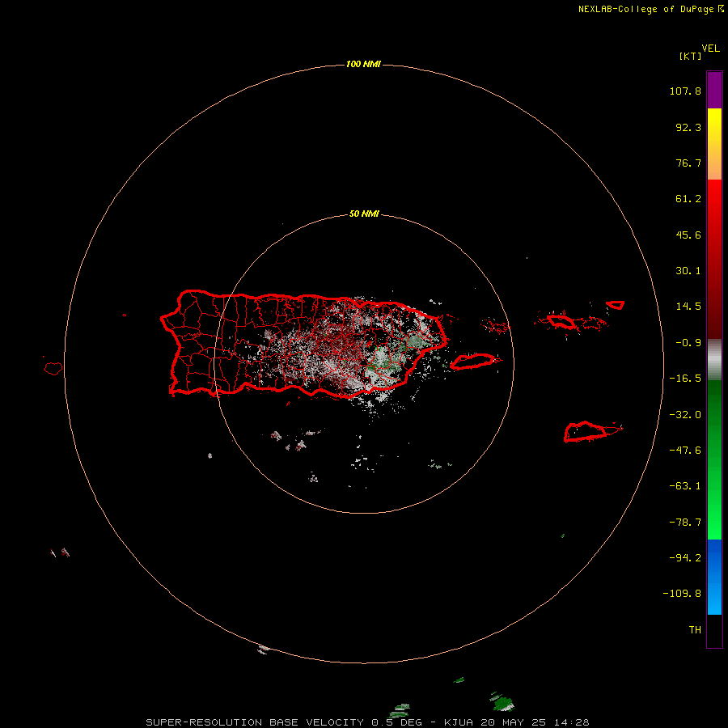Click the 45.6 legend value
Image resolution: width=728 pixels, height=728 pixels.
[x=688, y=235]
